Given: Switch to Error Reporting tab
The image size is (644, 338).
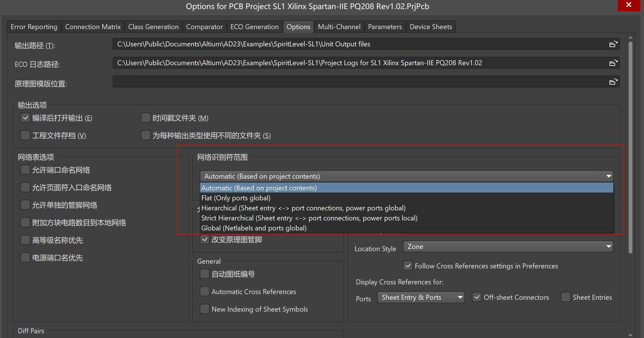Looking at the screenshot, I should (x=34, y=27).
